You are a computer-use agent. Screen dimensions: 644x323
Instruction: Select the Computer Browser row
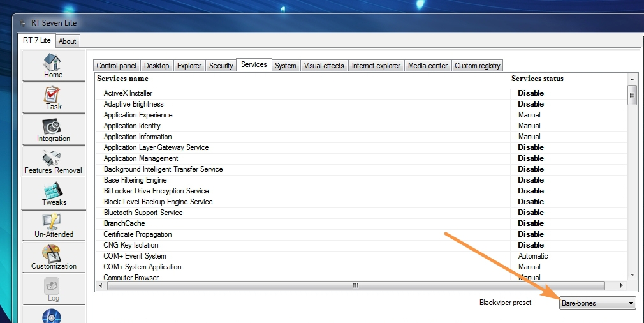tap(362, 277)
